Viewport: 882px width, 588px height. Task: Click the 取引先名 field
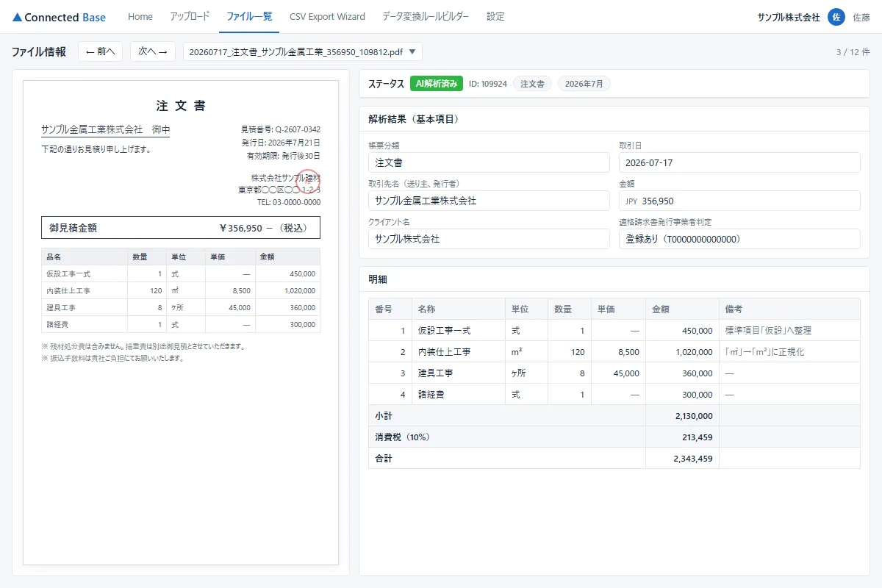pos(489,201)
